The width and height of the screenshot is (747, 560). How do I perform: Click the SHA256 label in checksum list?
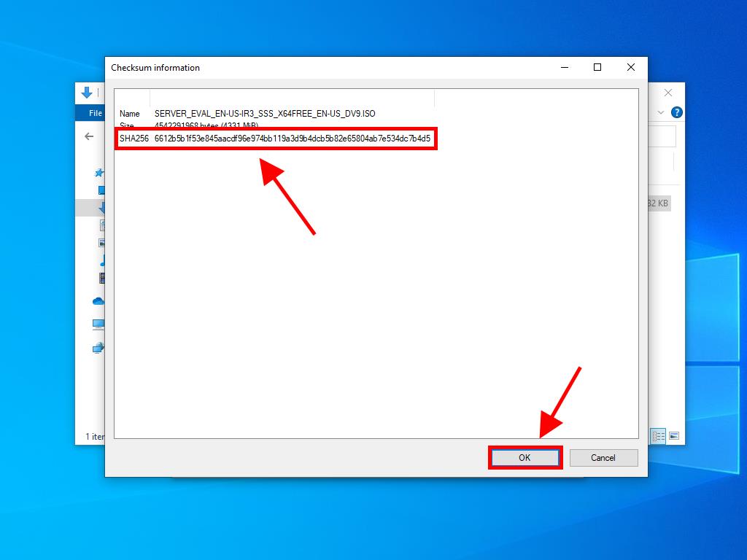[x=134, y=139]
